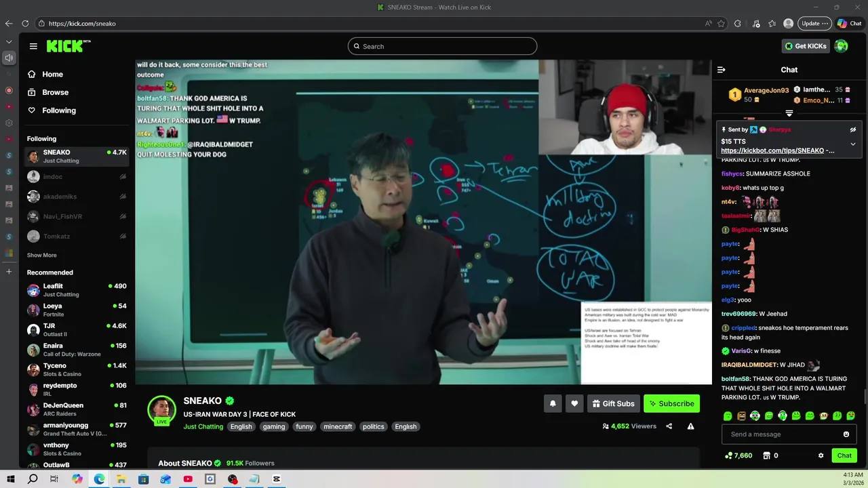Click the Subscribe button
This screenshot has height=488, width=868.
point(671,403)
